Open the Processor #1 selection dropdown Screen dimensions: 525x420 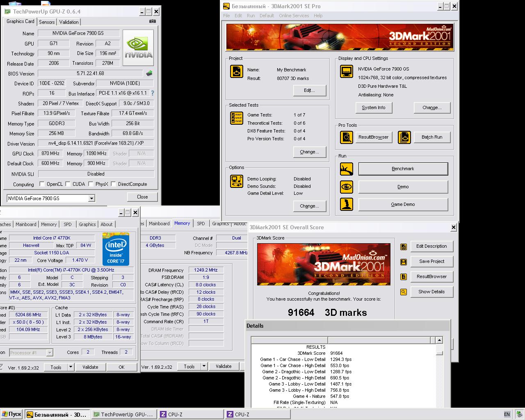(50, 353)
